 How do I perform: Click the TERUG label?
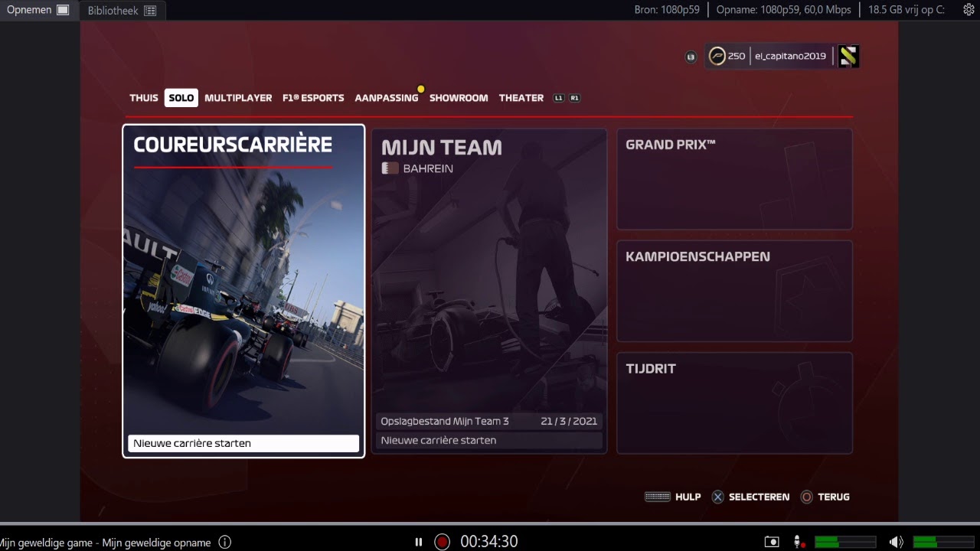(834, 497)
